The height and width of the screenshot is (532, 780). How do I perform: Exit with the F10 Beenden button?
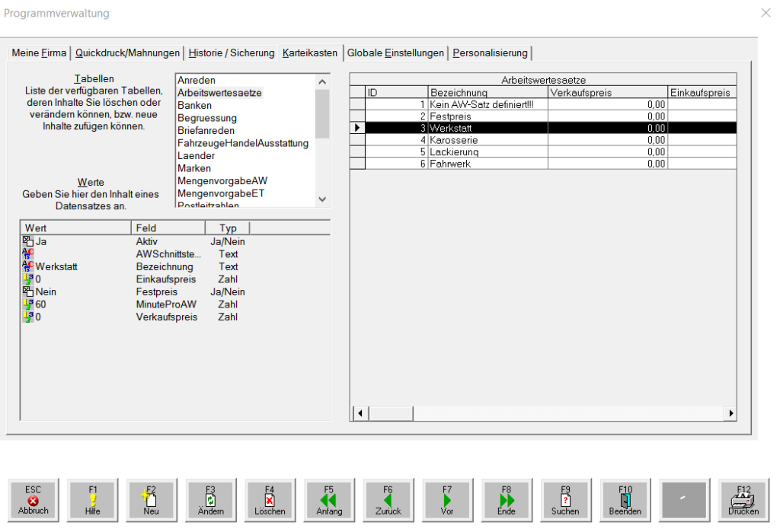pyautogui.click(x=625, y=500)
